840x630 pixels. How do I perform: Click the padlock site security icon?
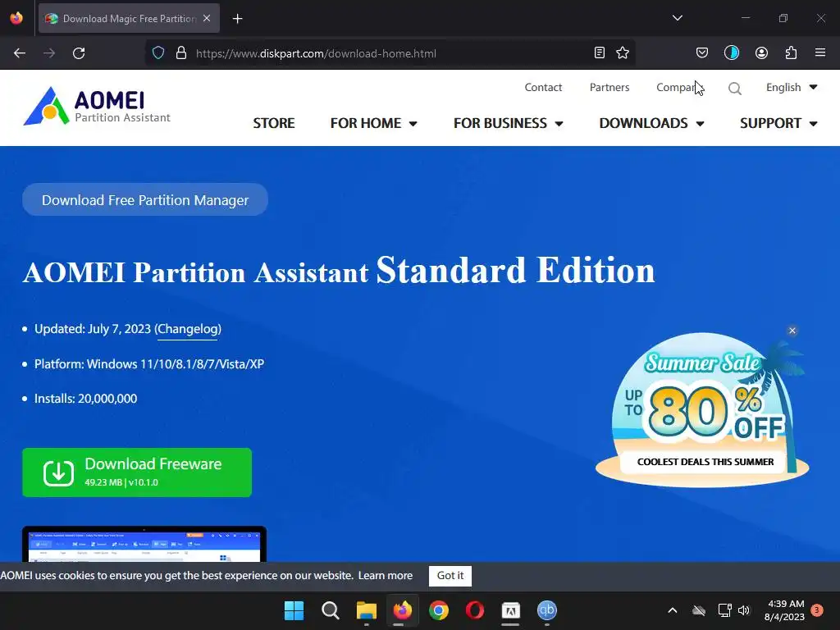pos(181,53)
